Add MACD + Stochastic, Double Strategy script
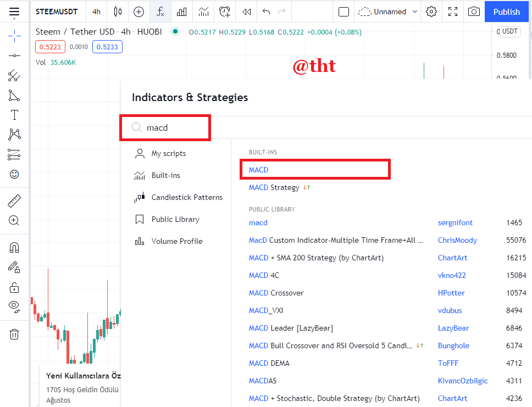 [x=334, y=399]
